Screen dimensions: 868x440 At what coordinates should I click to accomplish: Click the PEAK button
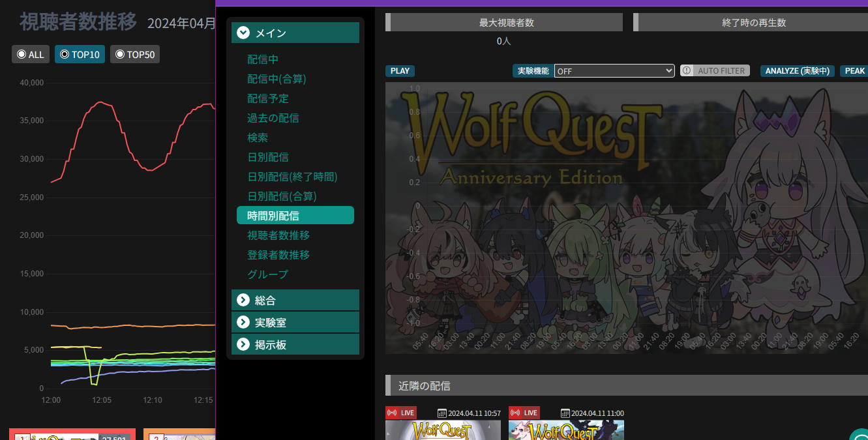(x=855, y=71)
